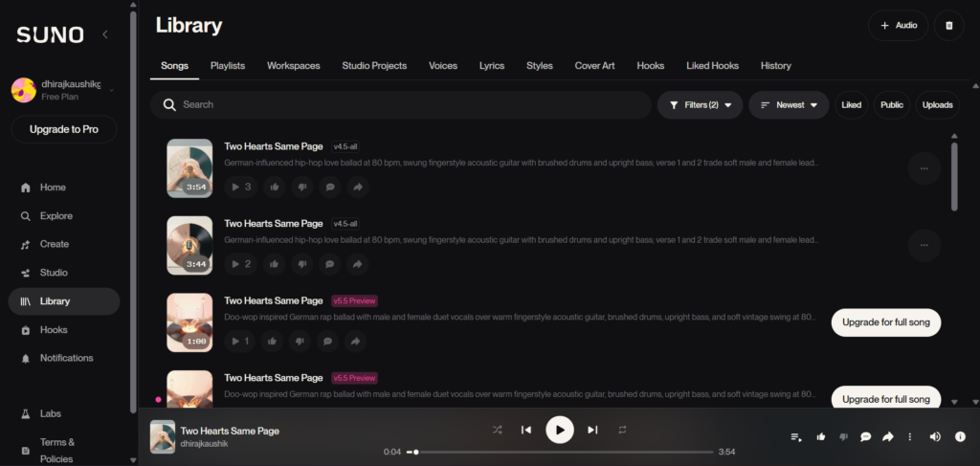The width and height of the screenshot is (980, 466).
Task: Like the 3:44 Two Hearts Same Page song
Action: pos(274,264)
